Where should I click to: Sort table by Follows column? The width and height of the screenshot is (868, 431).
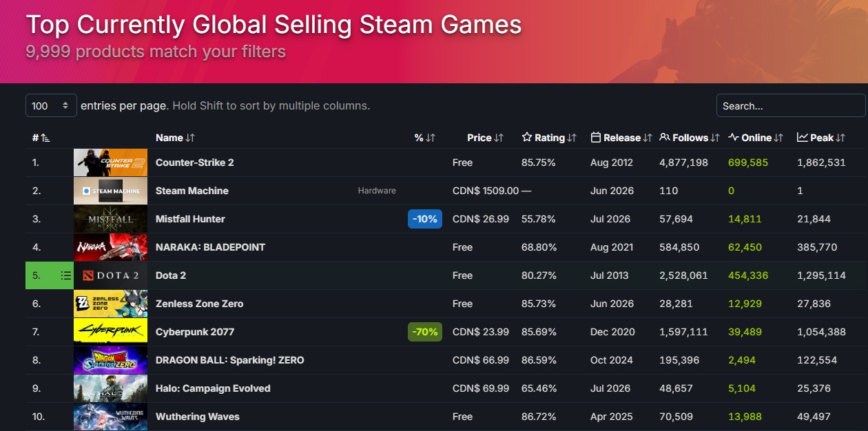690,138
